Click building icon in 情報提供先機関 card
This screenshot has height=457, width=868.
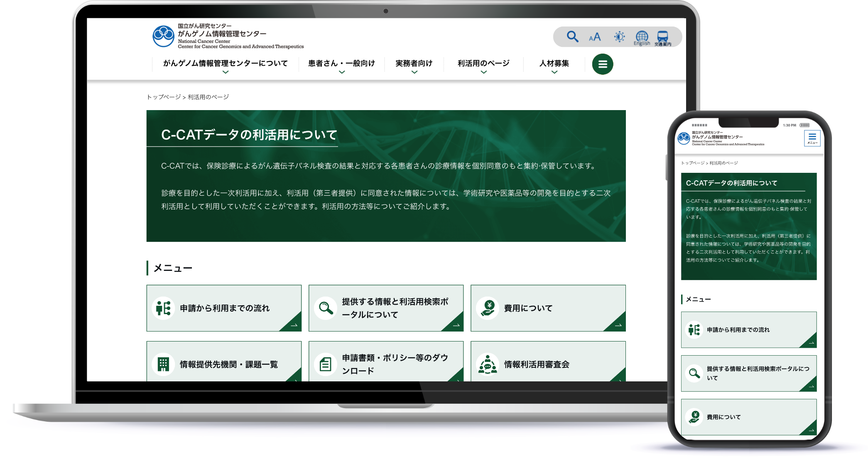[x=163, y=364]
